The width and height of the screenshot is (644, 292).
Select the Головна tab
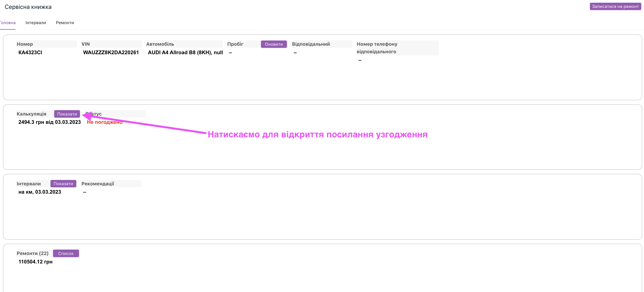[x=8, y=23]
